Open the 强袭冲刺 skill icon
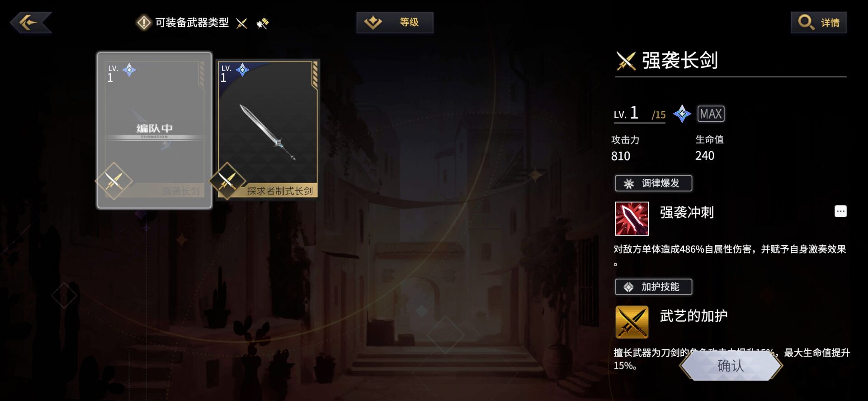 [x=632, y=219]
